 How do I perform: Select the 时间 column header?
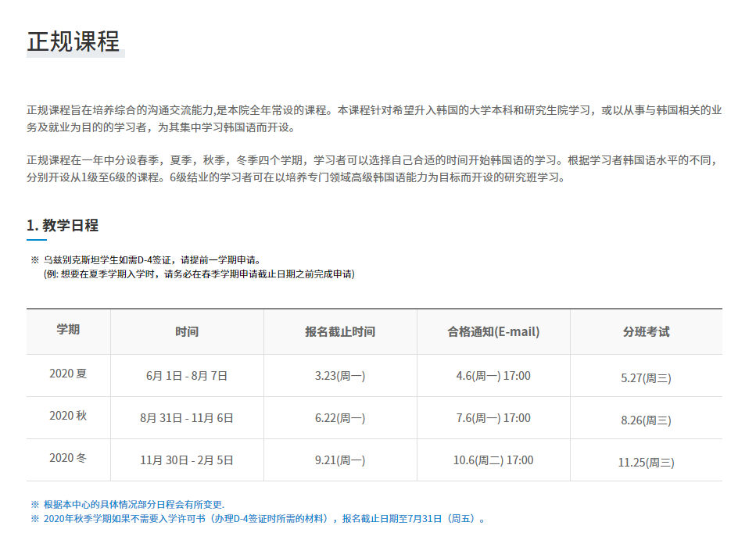coord(187,331)
